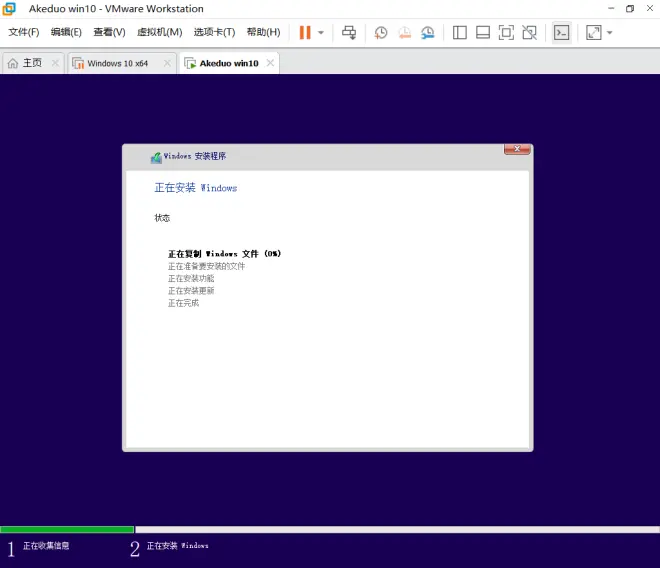Viewport: 660px width, 568px height.
Task: Enter full screen mode
Action: [506, 32]
